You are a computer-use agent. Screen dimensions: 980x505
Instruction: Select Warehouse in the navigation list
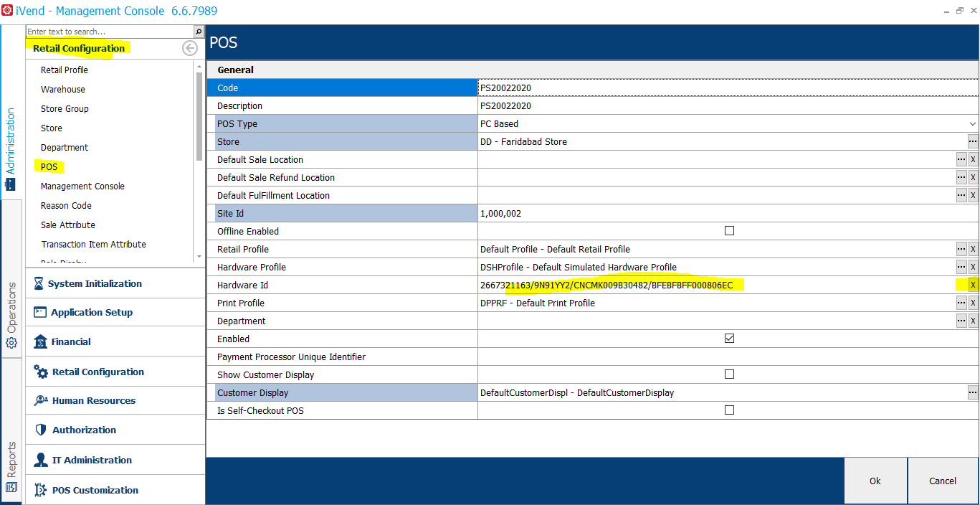point(63,90)
